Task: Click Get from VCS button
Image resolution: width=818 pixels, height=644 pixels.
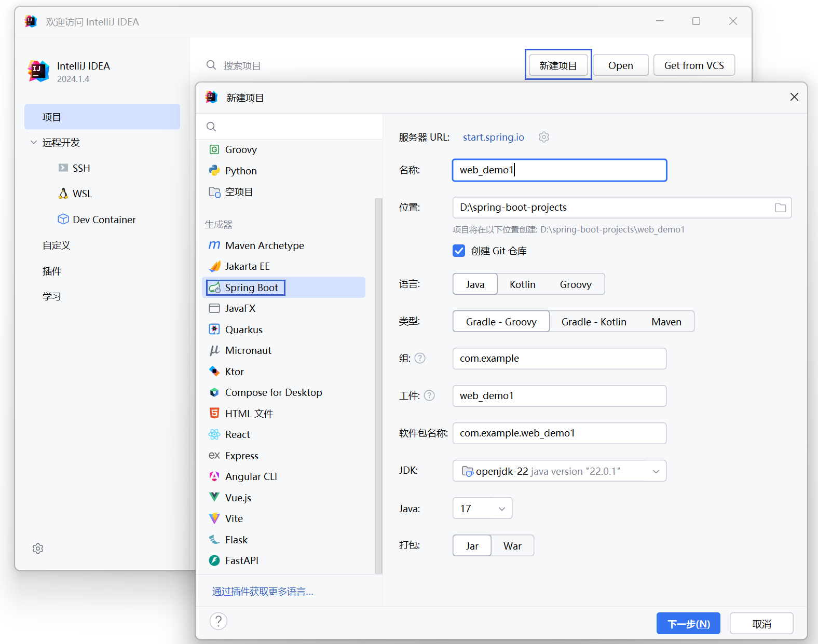Action: pos(694,65)
